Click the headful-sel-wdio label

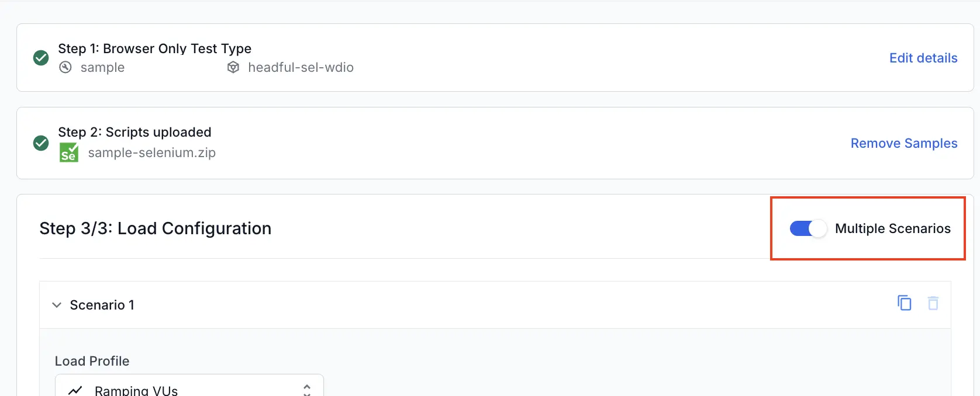pos(301,67)
